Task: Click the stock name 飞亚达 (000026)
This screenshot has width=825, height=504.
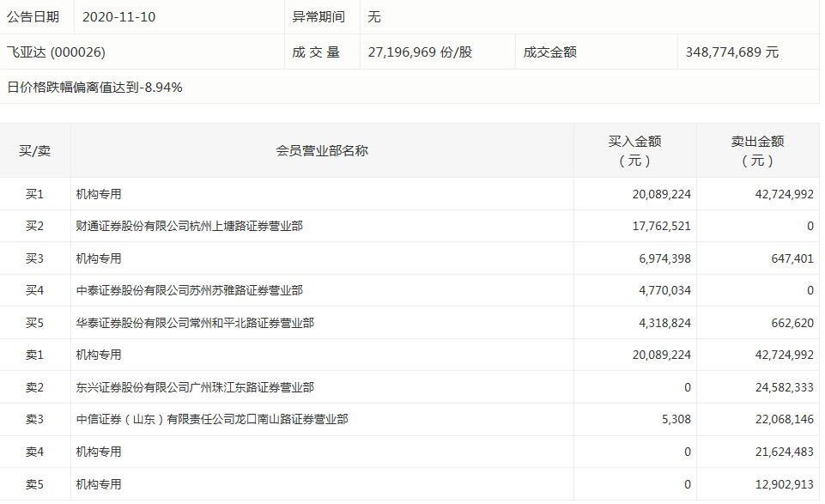Action: [x=56, y=52]
